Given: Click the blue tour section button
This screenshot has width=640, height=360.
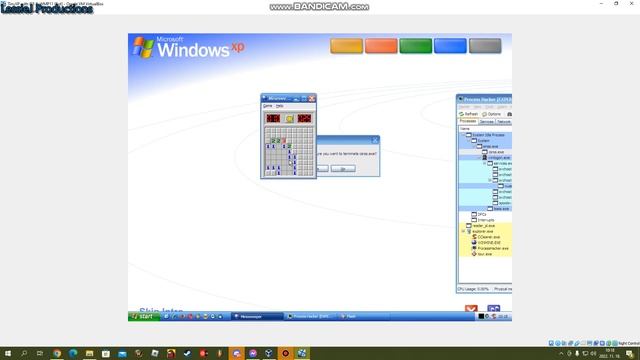Looking at the screenshot, I should click(450, 46).
